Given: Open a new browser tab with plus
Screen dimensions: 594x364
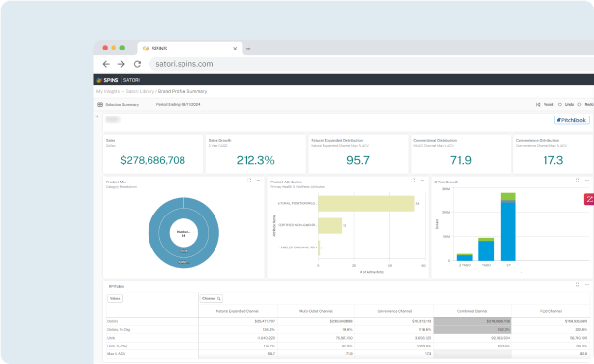Looking at the screenshot, I should tap(248, 49).
